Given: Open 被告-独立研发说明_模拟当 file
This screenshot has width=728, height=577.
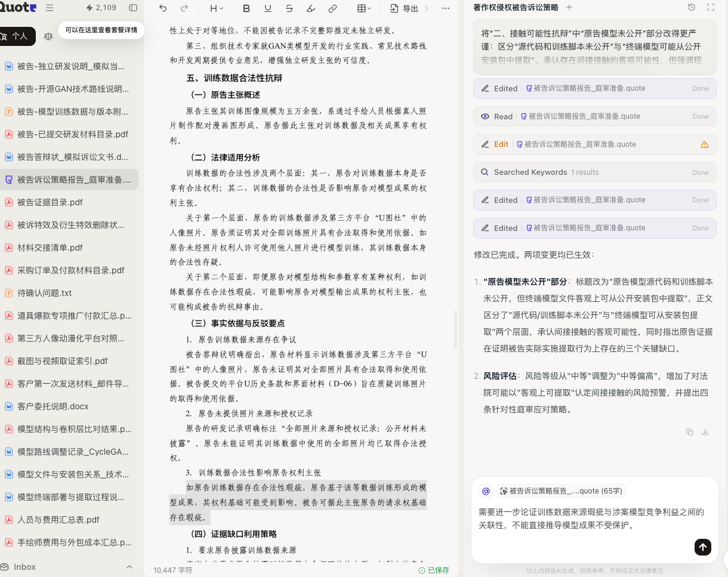Looking at the screenshot, I should click(x=70, y=66).
